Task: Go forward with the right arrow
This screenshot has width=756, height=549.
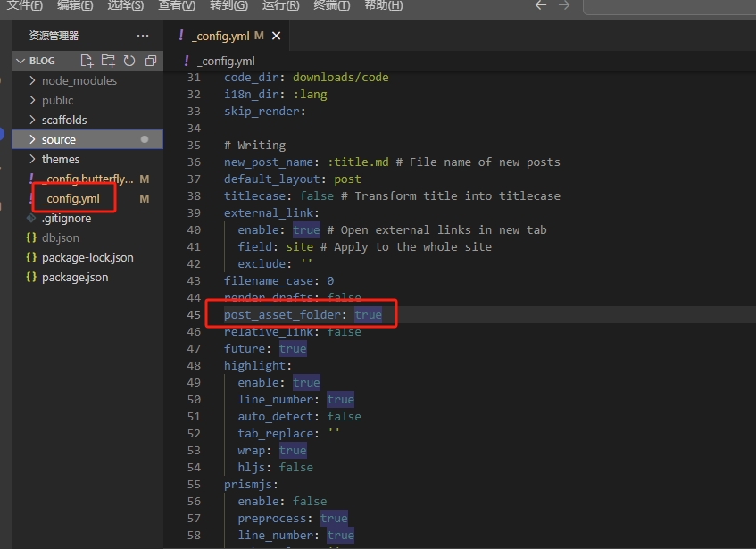Action: click(564, 5)
